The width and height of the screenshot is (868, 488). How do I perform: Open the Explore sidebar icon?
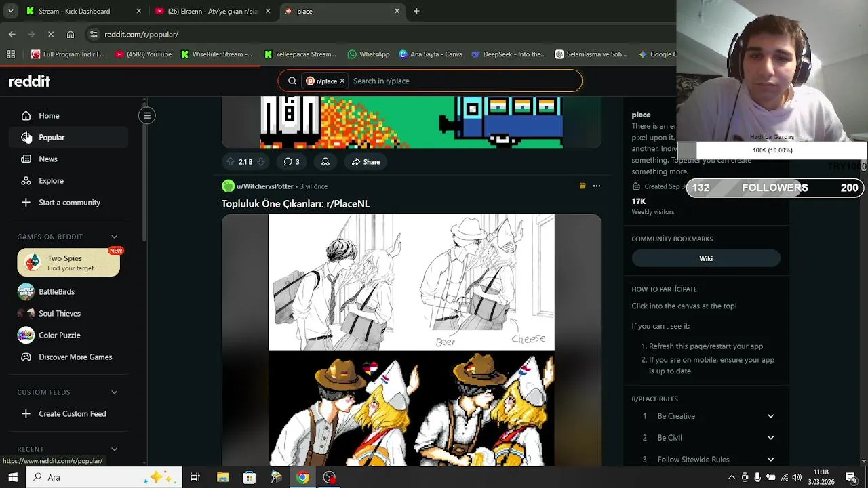[26, 181]
